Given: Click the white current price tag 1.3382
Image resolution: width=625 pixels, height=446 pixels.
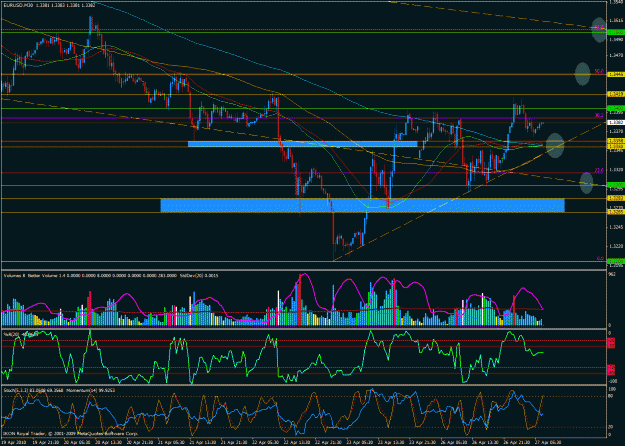Looking at the screenshot, I should click(x=614, y=122).
